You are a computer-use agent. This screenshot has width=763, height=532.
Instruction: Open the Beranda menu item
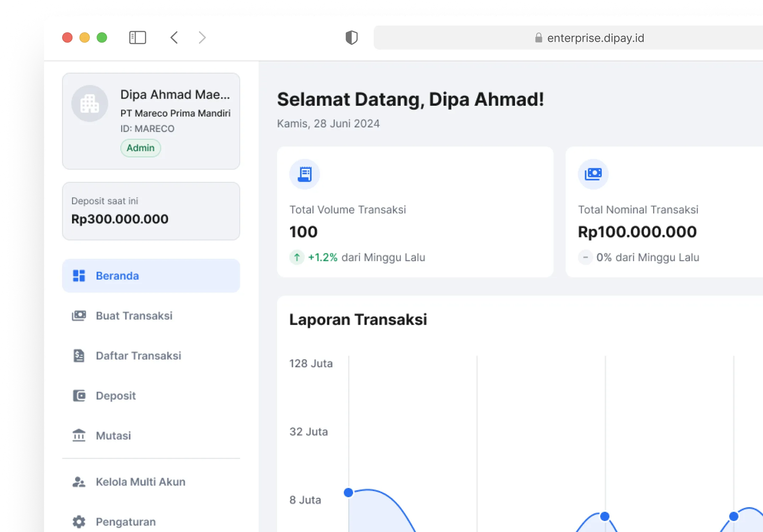(151, 276)
